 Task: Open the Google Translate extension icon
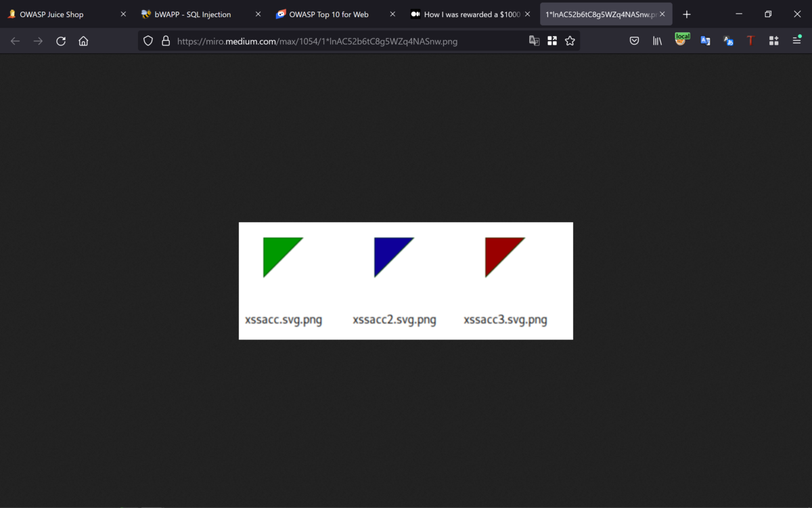[x=705, y=41]
